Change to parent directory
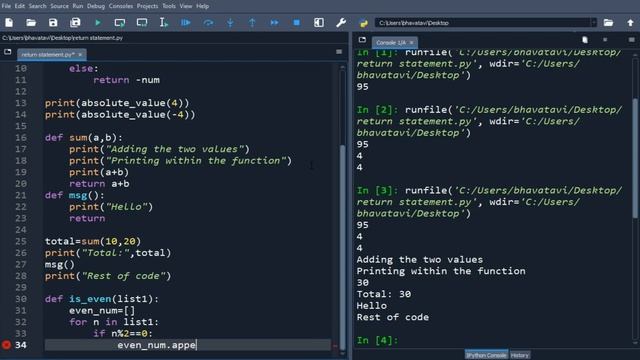The height and width of the screenshot is (360, 640). (630, 23)
